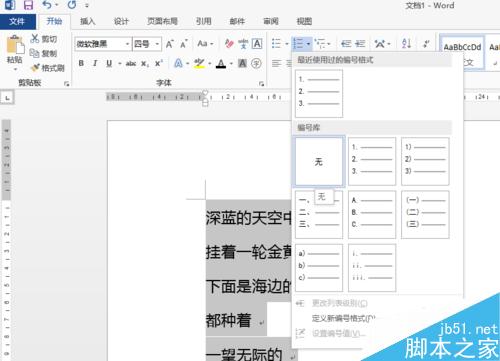Open the Change Case Aa dropdown
Image resolution: width=500 pixels, height=361 pixels.
pos(205,44)
